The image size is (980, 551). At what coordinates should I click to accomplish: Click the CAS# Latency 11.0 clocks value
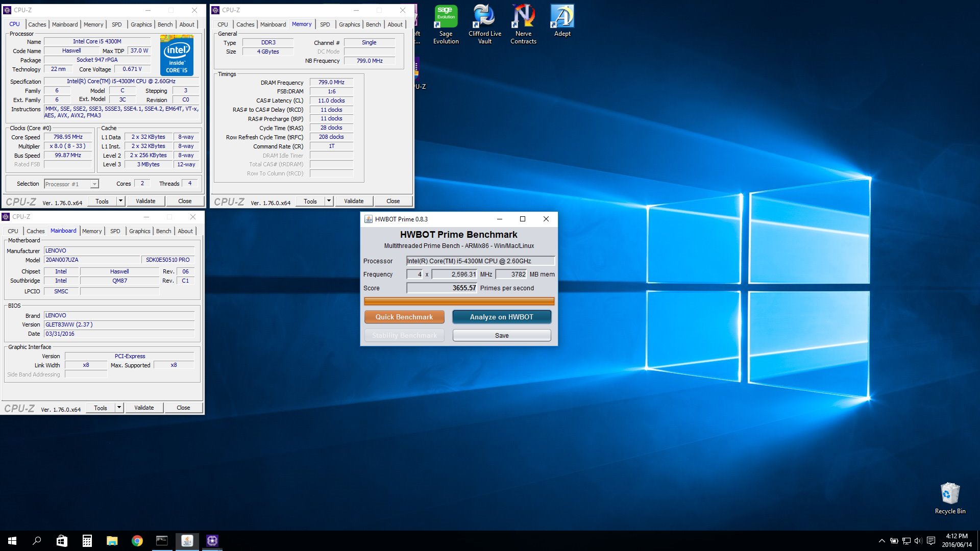tap(331, 101)
